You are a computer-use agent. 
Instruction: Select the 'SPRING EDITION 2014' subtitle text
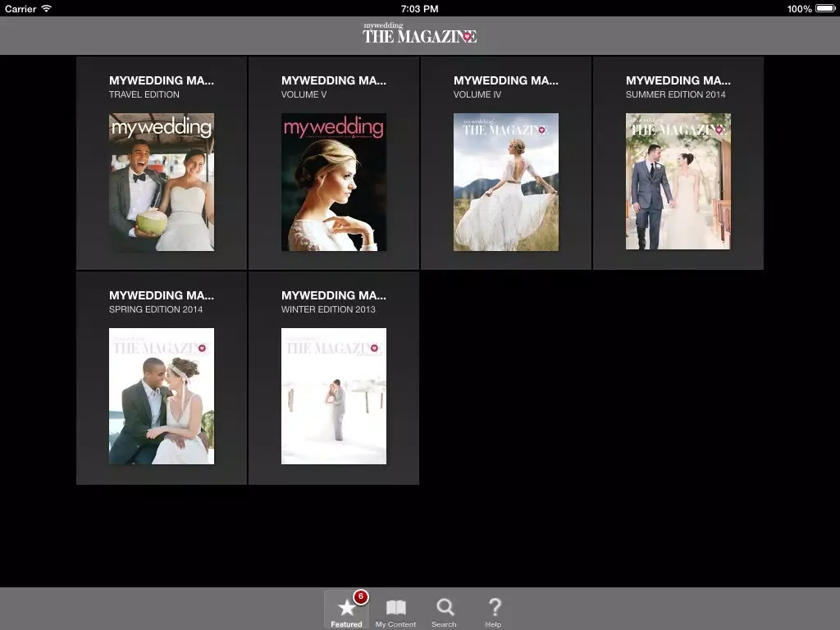[x=156, y=309]
